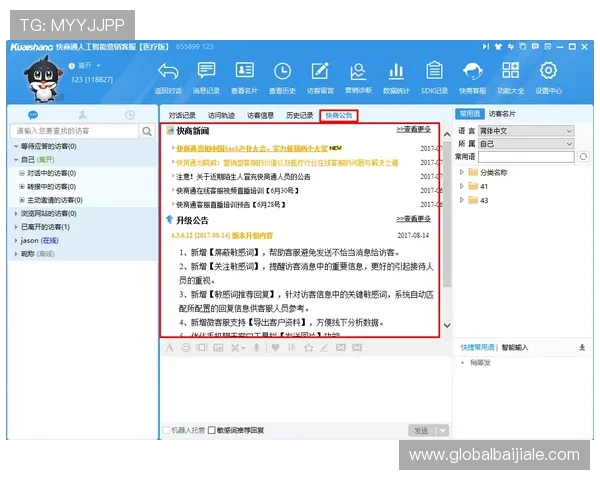Screen dimensions: 600x480
Task: Click the refresh icon next to 常用语 field
Action: [x=583, y=157]
